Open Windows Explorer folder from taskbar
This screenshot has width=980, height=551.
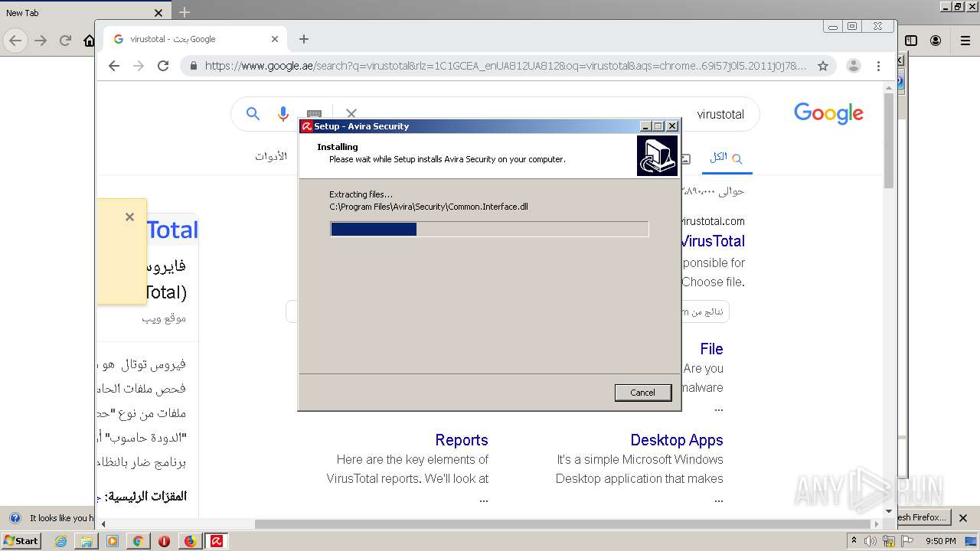[87, 541]
